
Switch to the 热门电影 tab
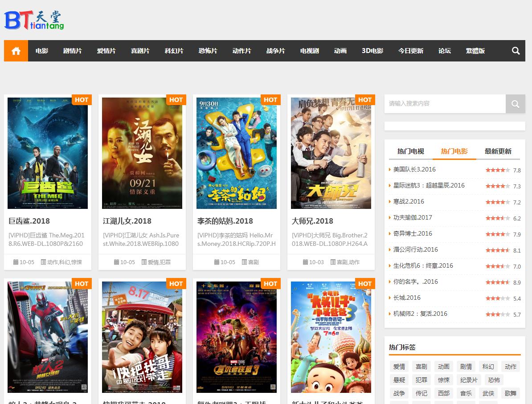(454, 151)
